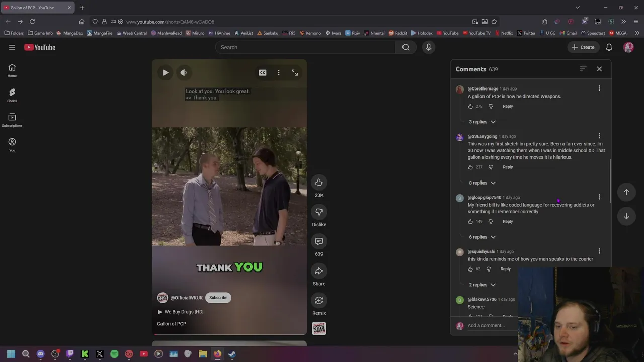The image size is (644, 362).
Task: Open YouTube notifications bell
Action: [x=609, y=47]
